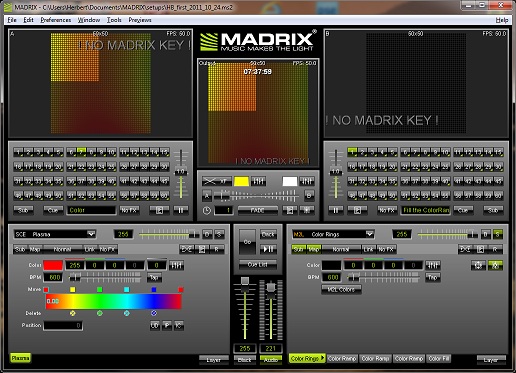Click the clock icon beside fade time

coord(207,211)
